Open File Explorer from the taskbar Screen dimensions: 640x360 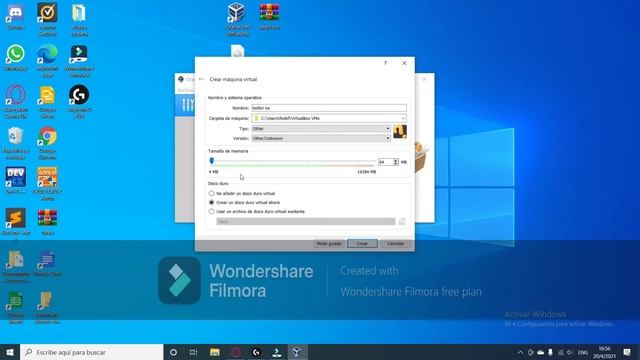215,352
